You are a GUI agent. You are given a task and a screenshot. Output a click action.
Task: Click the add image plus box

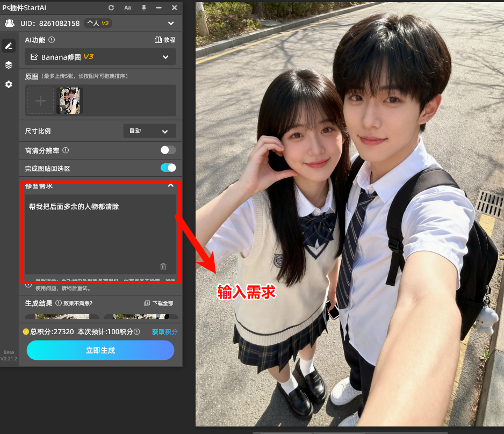tap(40, 101)
